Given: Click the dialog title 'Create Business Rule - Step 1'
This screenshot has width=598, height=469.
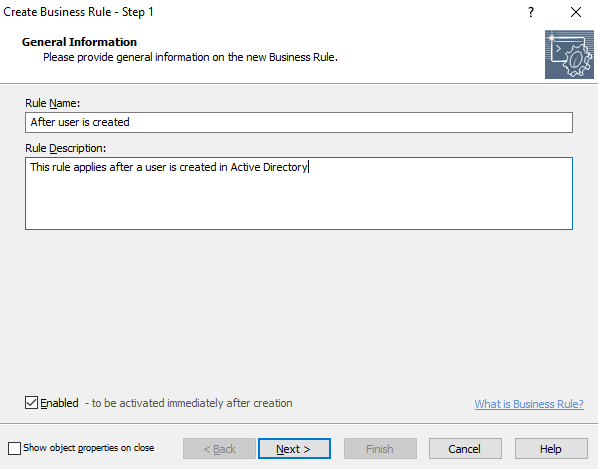Looking at the screenshot, I should click(x=79, y=12).
